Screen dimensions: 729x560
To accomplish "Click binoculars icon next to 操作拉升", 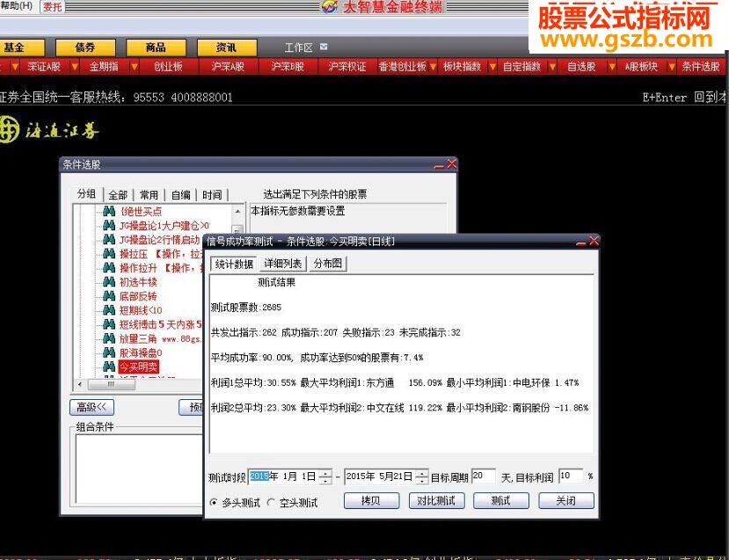I will [x=109, y=268].
